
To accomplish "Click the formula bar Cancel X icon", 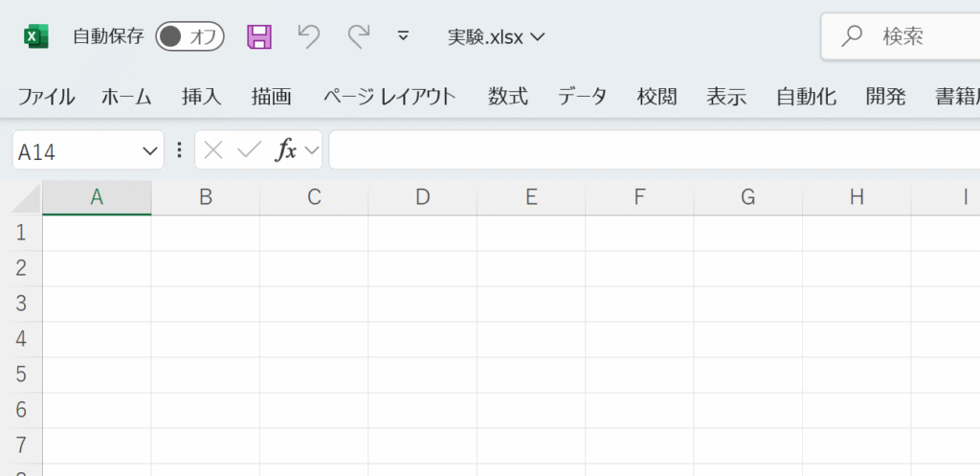I will pyautogui.click(x=213, y=150).
